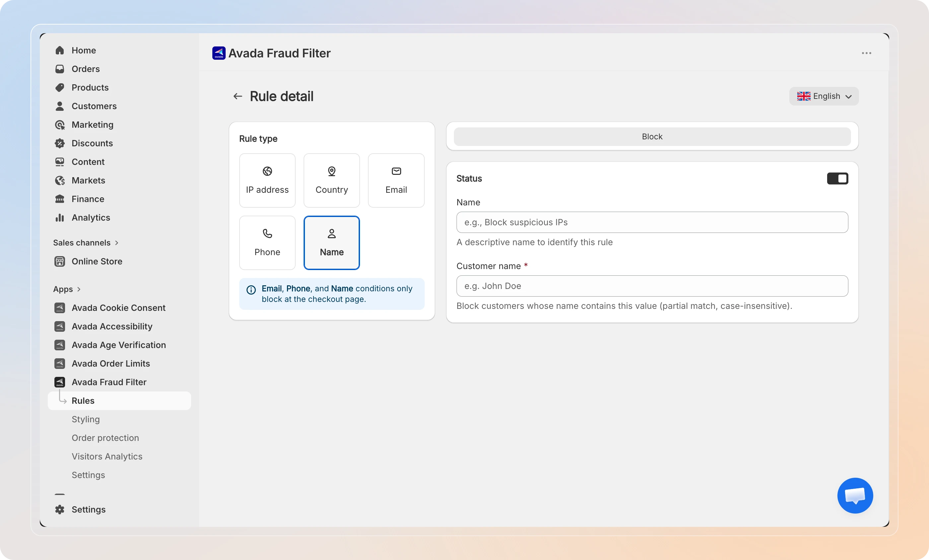Viewport: 929px width, 560px height.
Task: Click the 'A descriptive name to identify this rule' hint
Action: tap(535, 242)
